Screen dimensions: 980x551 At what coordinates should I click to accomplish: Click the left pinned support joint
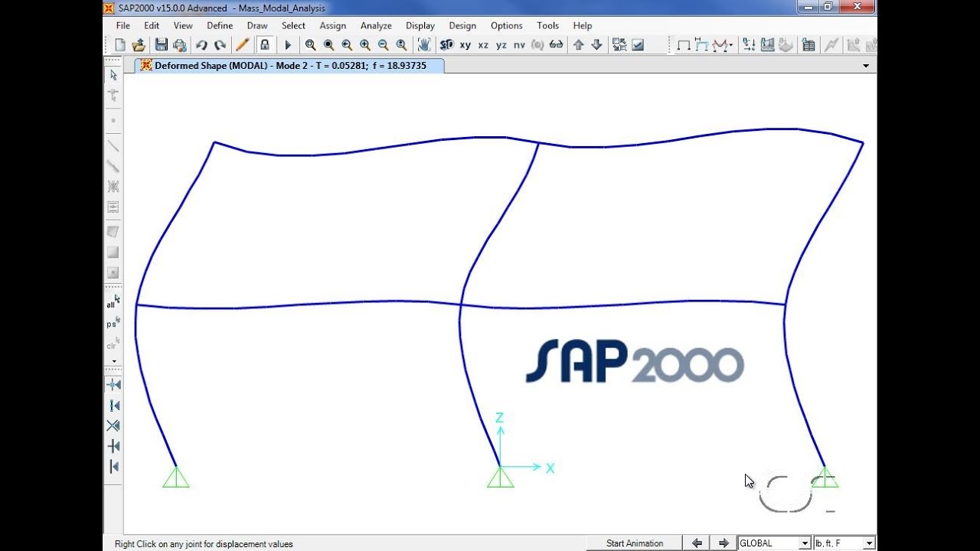(x=176, y=476)
